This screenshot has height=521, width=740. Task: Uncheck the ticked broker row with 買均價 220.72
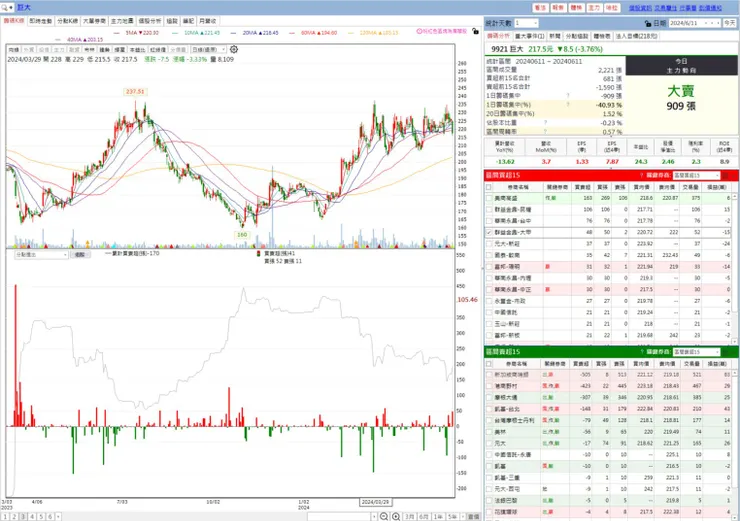click(x=488, y=233)
